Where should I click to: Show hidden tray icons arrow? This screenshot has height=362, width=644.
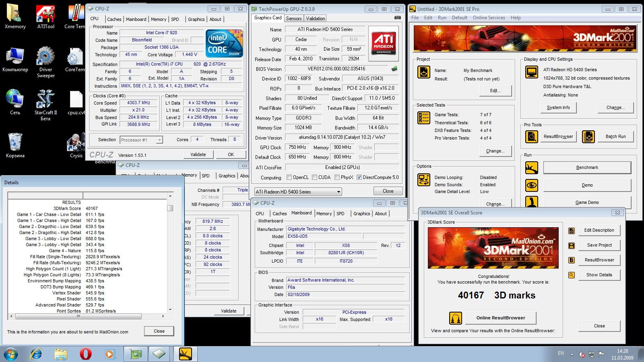[572, 354]
